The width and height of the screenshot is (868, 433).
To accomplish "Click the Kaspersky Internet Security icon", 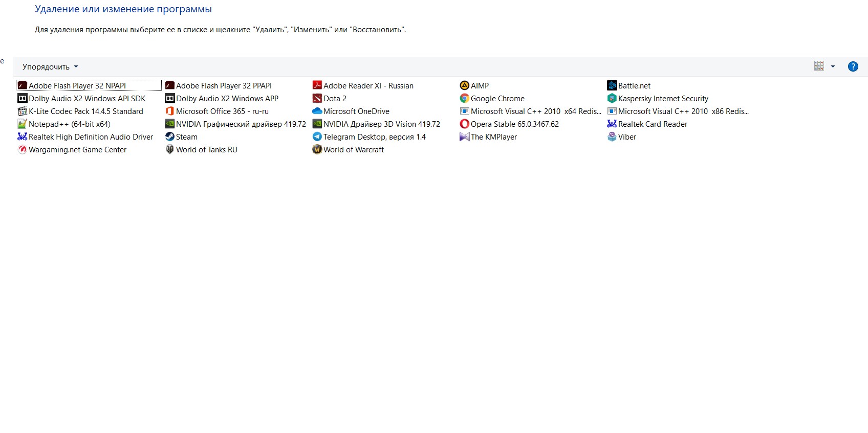I will [612, 98].
